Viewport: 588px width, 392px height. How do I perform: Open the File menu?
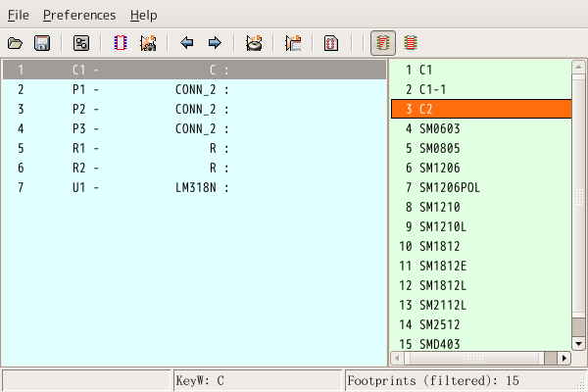click(x=19, y=16)
